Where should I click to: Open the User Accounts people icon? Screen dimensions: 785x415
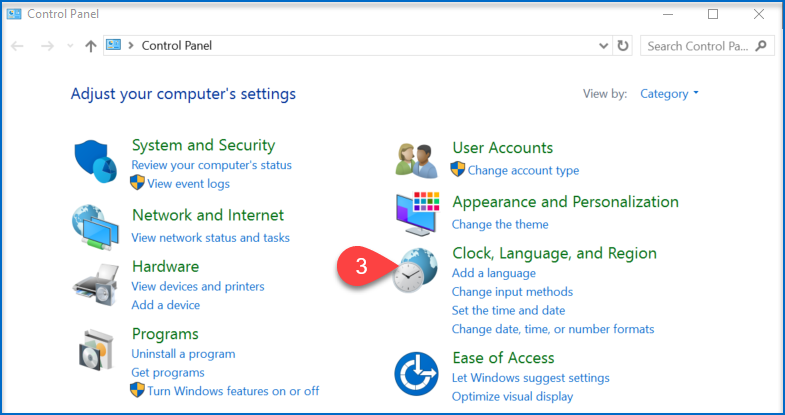coord(416,160)
